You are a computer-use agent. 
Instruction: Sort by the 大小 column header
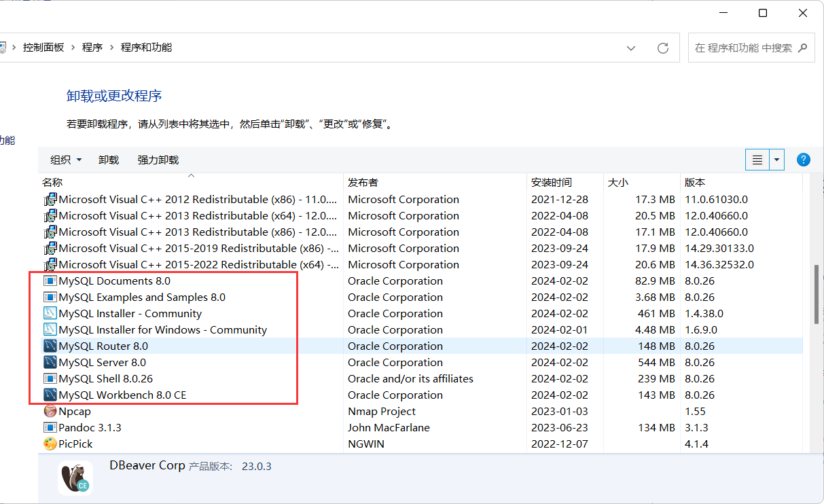pos(617,182)
